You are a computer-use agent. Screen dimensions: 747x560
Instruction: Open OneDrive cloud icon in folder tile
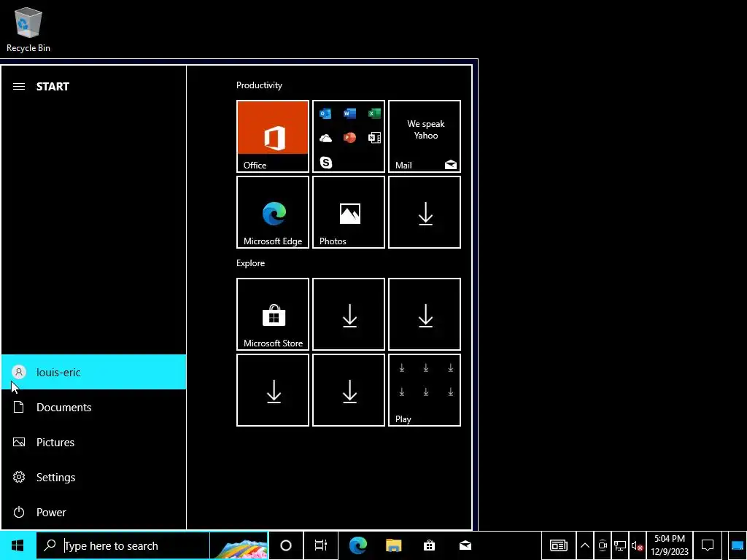(x=325, y=138)
